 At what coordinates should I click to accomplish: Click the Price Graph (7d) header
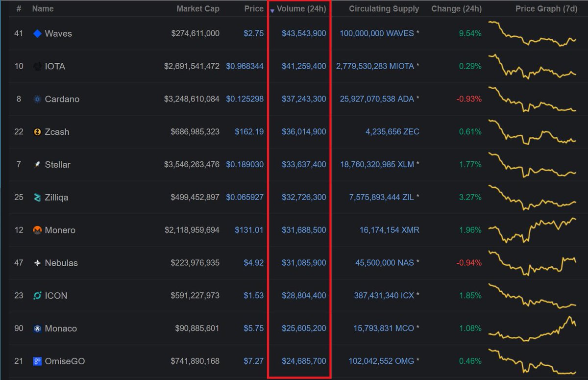tap(546, 9)
